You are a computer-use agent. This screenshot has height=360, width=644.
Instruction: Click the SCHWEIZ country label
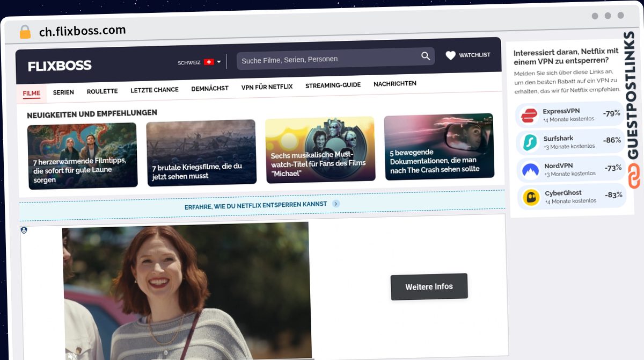[x=189, y=63]
